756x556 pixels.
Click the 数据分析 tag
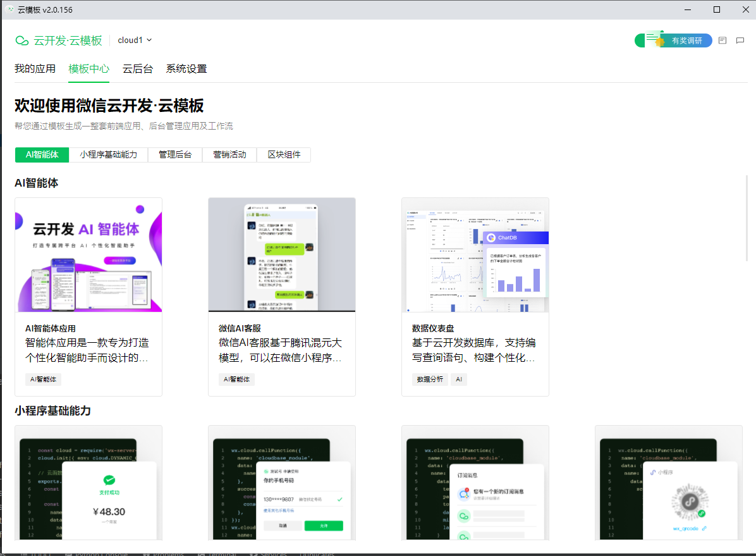430,380
